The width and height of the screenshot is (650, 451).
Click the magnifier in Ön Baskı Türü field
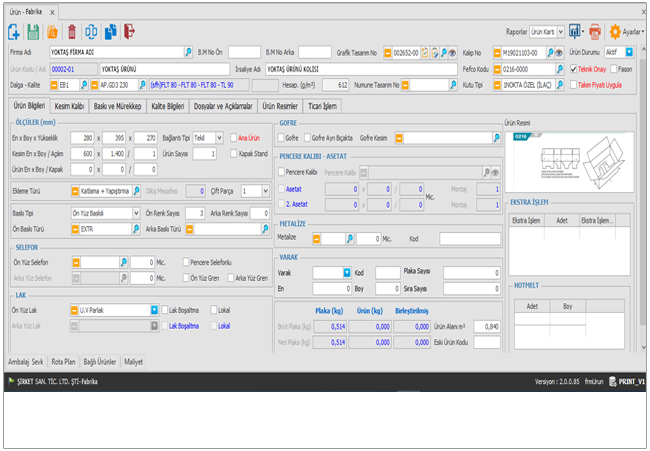(136, 228)
